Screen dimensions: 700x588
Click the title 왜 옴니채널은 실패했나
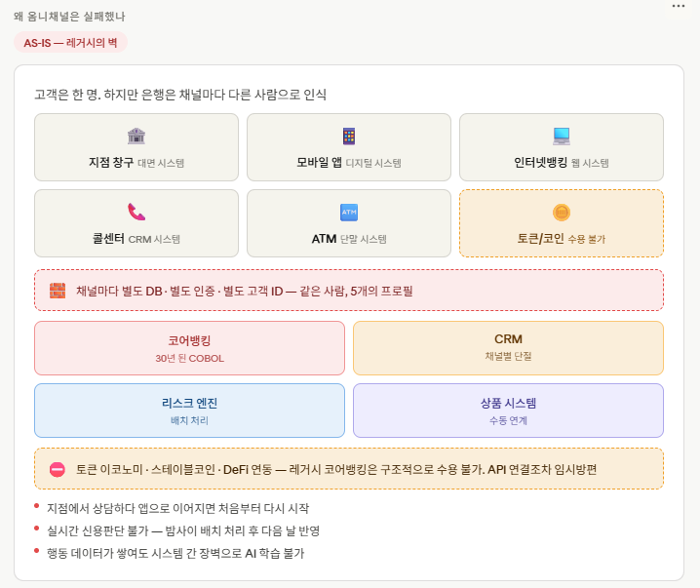(x=69, y=17)
